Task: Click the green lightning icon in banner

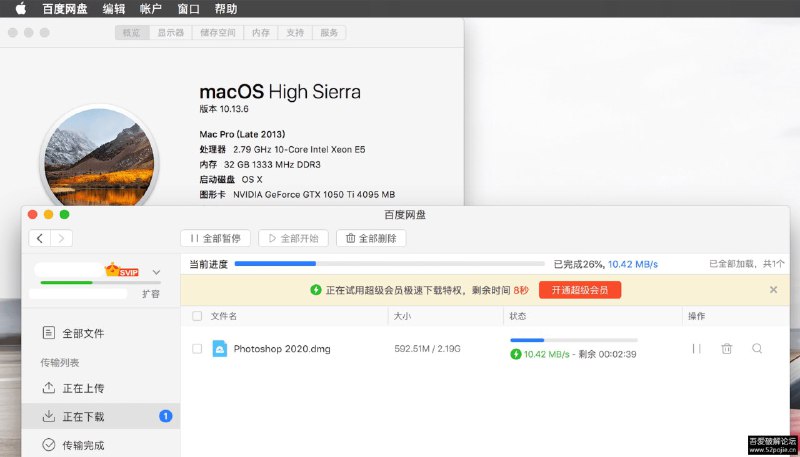Action: 316,290
